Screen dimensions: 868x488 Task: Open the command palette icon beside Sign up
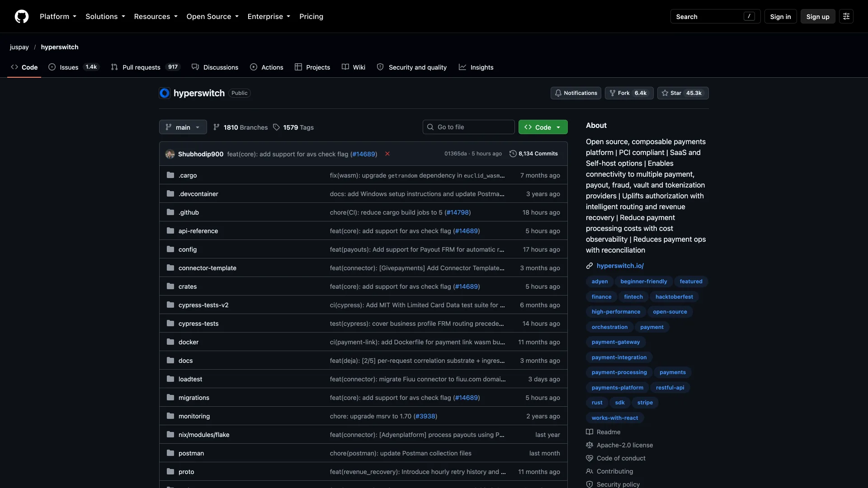click(x=846, y=16)
